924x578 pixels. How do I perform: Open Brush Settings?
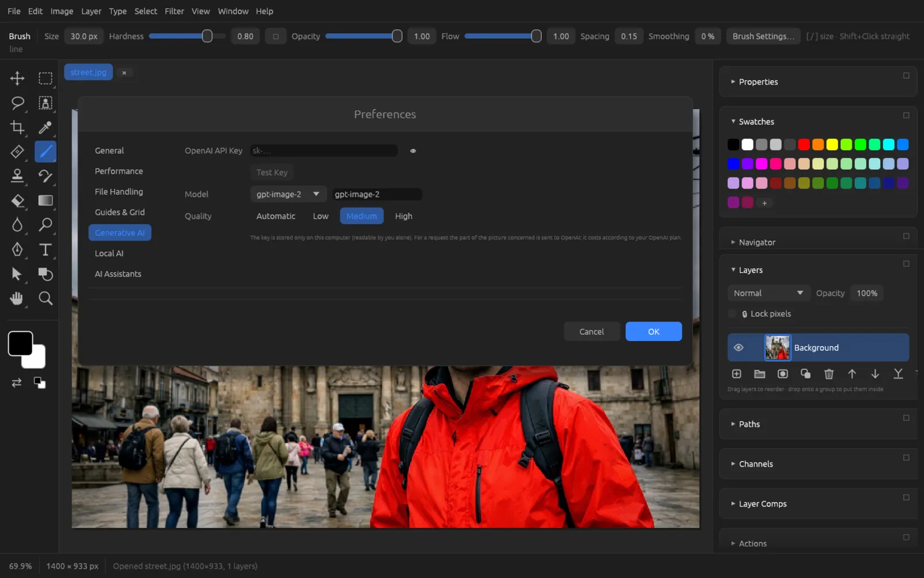(x=763, y=36)
